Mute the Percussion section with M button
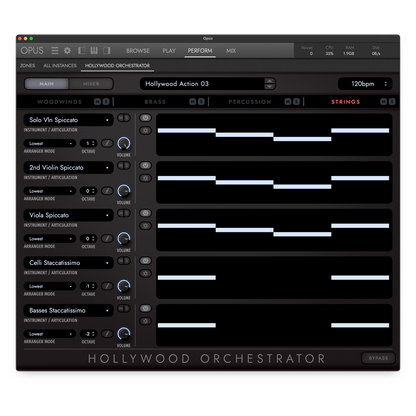Viewport: 416px width, 416px height. [288, 102]
